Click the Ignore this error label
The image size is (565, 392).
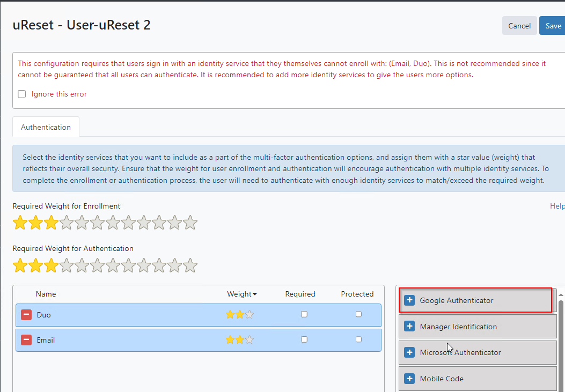coord(59,94)
